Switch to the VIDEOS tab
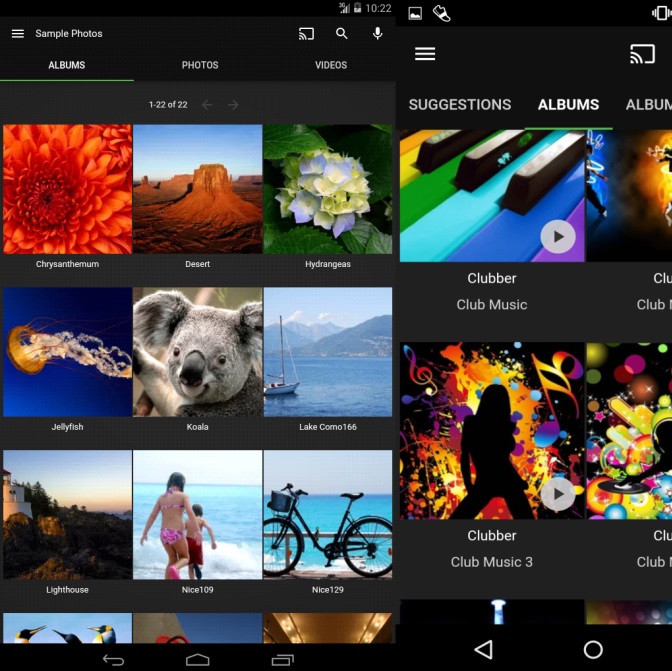 331,65
